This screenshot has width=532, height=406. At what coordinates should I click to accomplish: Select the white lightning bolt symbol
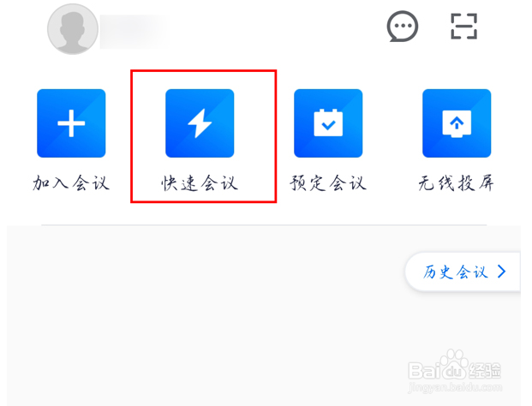(200, 123)
